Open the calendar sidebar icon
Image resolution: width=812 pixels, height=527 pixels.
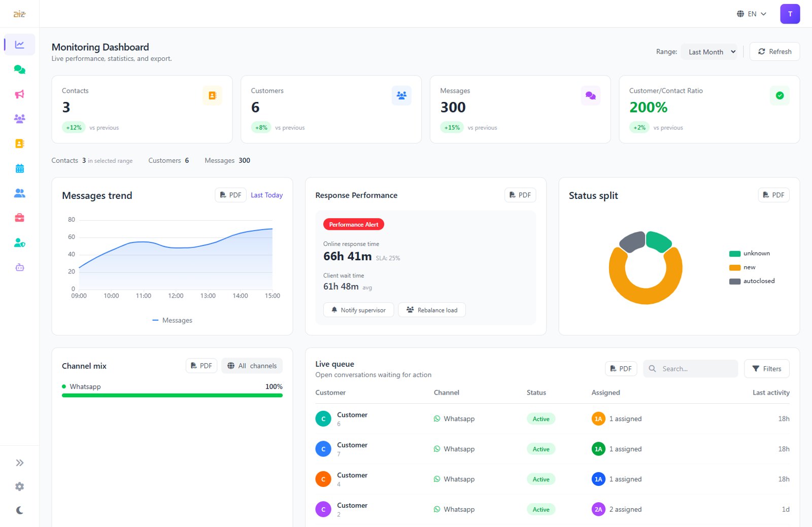(19, 168)
